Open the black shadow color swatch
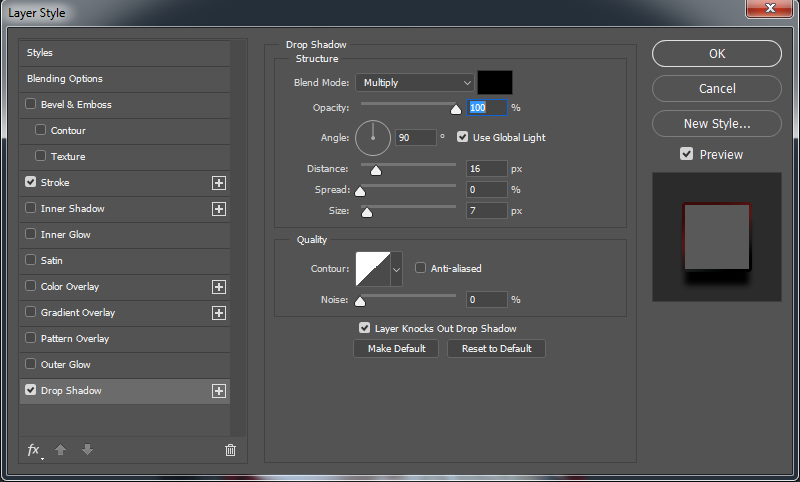 pos(495,83)
